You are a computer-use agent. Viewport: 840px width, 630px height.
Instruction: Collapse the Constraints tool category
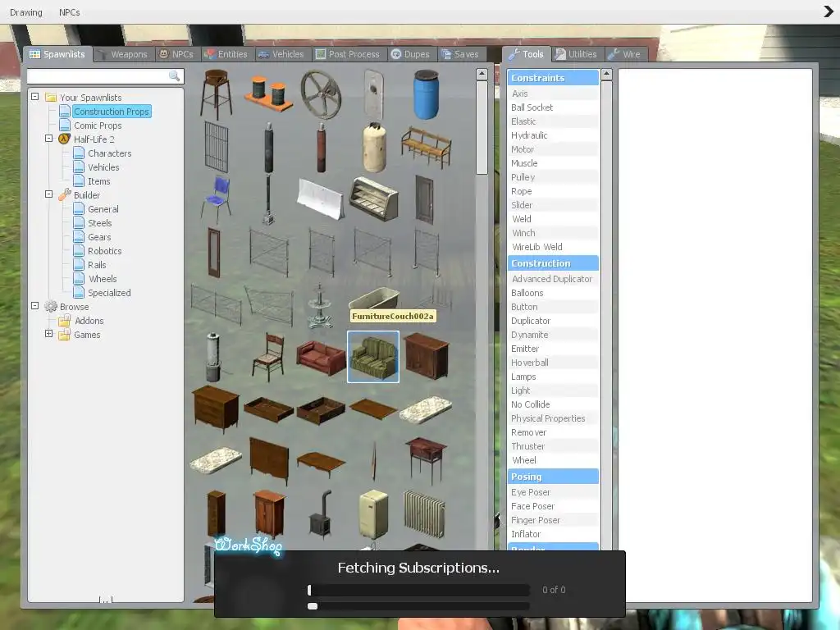pyautogui.click(x=553, y=78)
